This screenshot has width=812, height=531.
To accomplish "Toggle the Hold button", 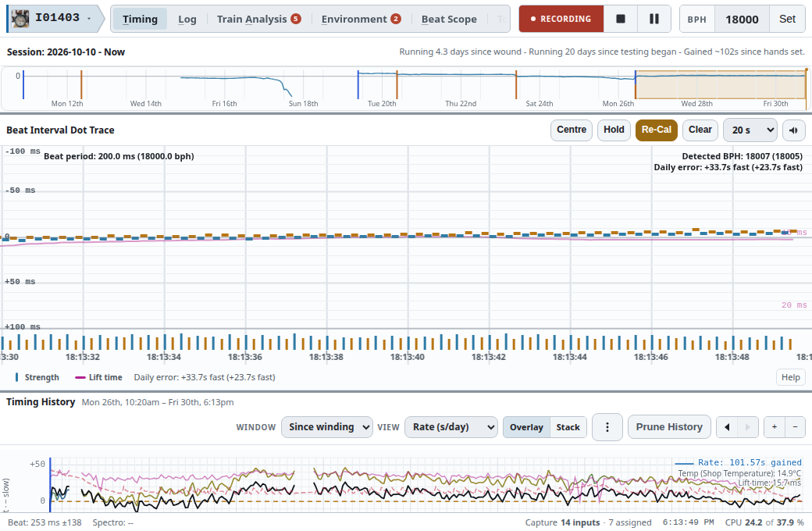I will [614, 130].
